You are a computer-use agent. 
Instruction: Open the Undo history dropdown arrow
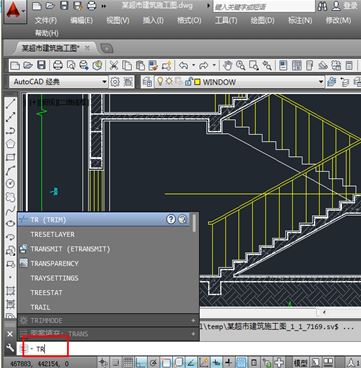[x=193, y=65]
